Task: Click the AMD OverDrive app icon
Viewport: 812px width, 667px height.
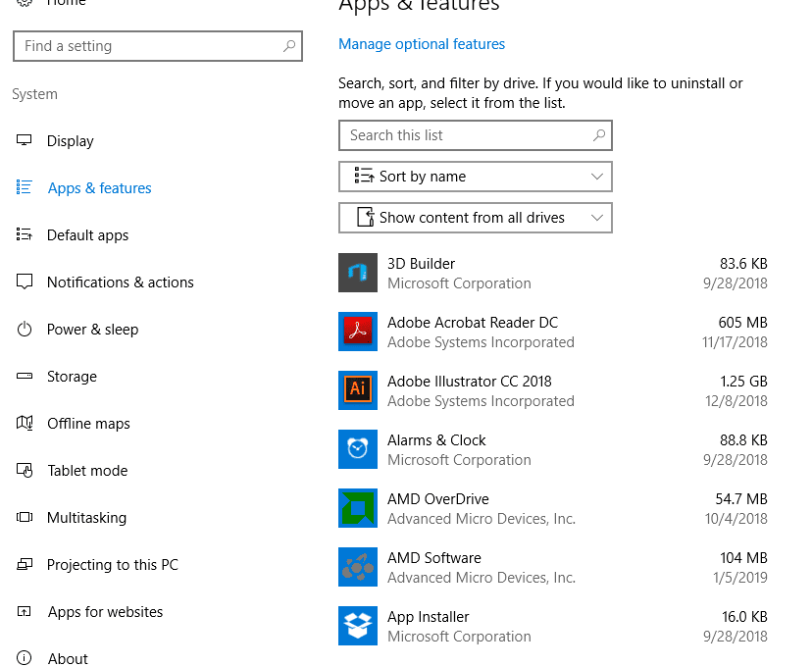Action: 358,508
